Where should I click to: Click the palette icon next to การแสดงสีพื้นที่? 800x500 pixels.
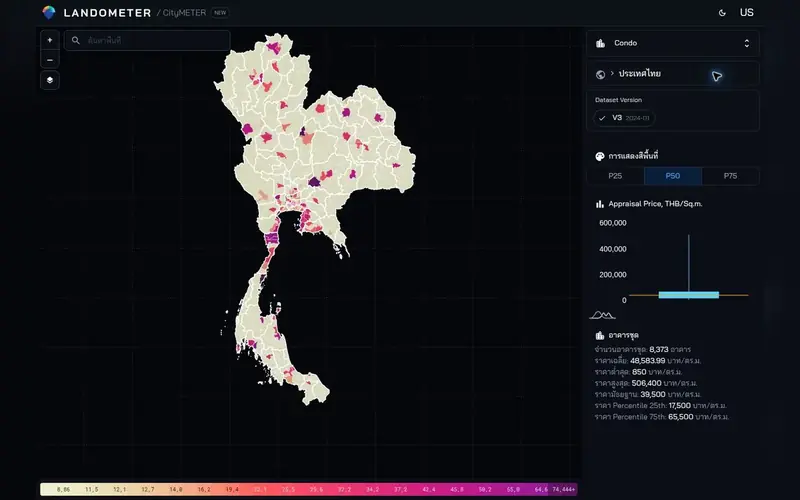point(600,157)
